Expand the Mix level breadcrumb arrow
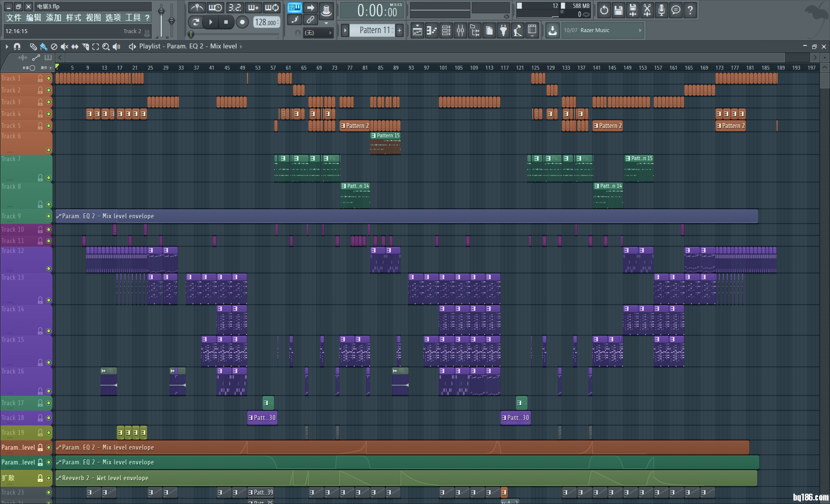The width and height of the screenshot is (830, 504). (241, 46)
